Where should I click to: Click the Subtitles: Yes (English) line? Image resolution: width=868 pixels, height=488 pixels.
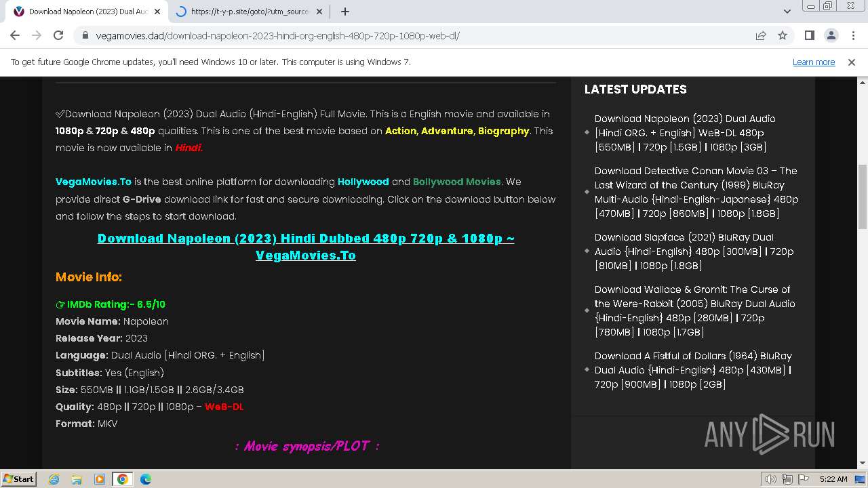coord(110,373)
